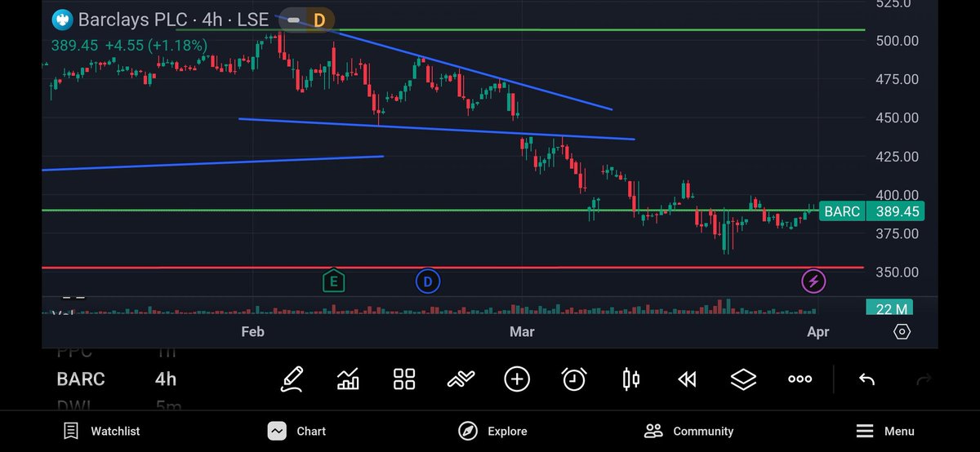Open more options three-dots icon
Image resolution: width=980 pixels, height=452 pixels.
point(800,379)
